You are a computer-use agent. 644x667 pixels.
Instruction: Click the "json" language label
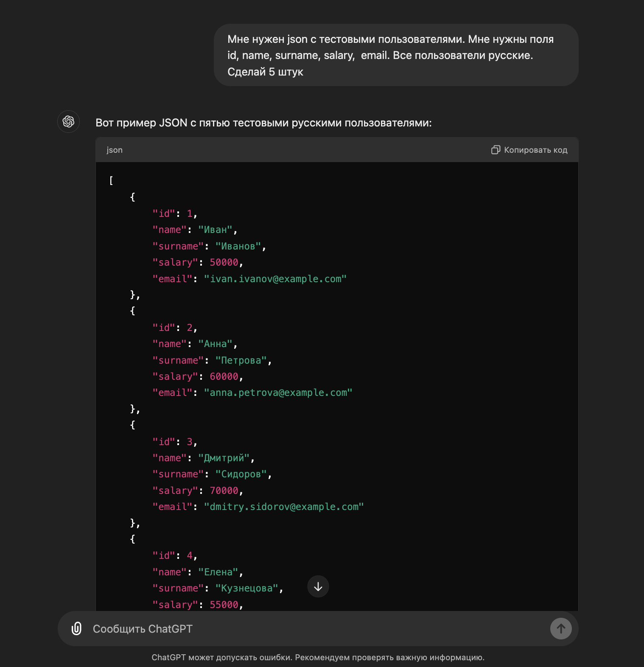pos(115,150)
